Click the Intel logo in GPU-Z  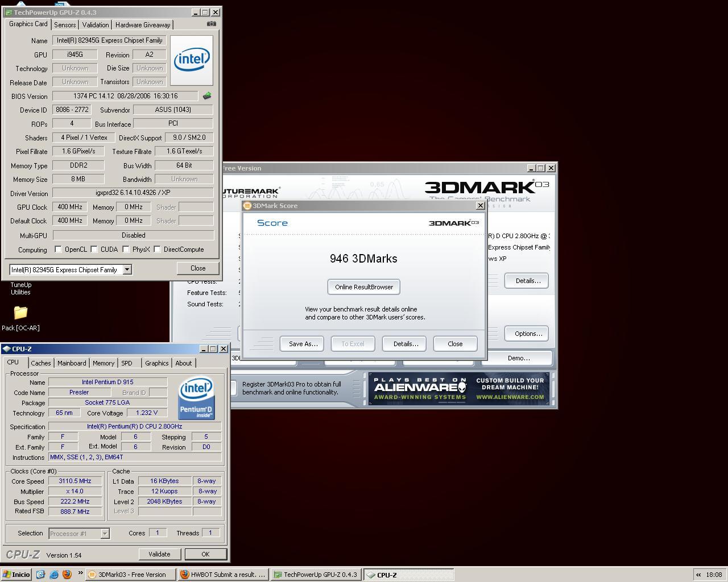(192, 60)
